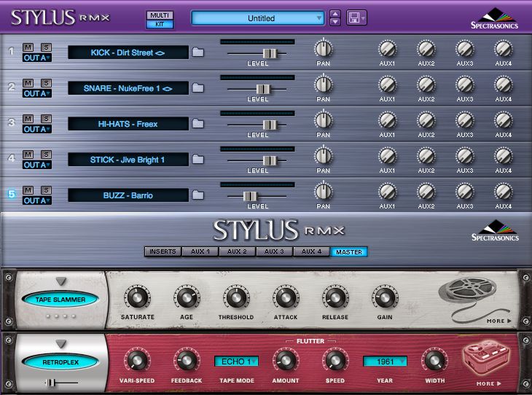This screenshot has width=532, height=395.
Task: Switch to the AUX 2 tab
Action: coord(237,251)
